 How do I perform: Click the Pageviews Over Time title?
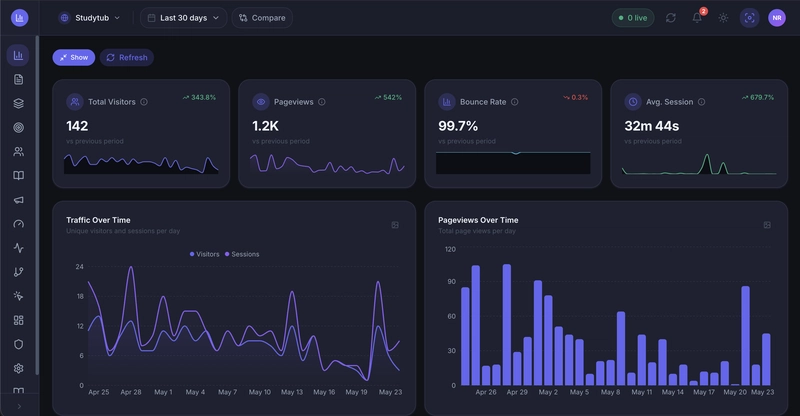[x=478, y=220]
